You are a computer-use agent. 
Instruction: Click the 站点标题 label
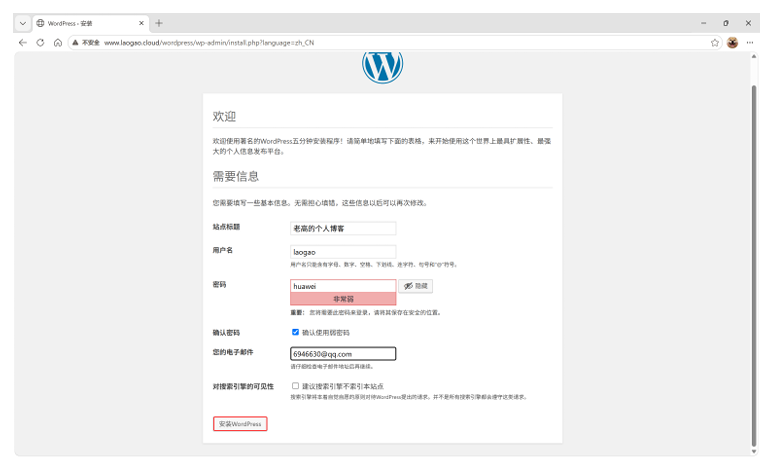pyautogui.click(x=226, y=227)
